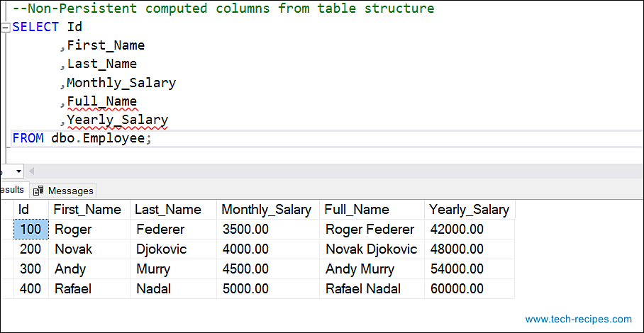The width and height of the screenshot is (644, 333).
Task: Click the First_Name cell Roger
Action: 89,230
